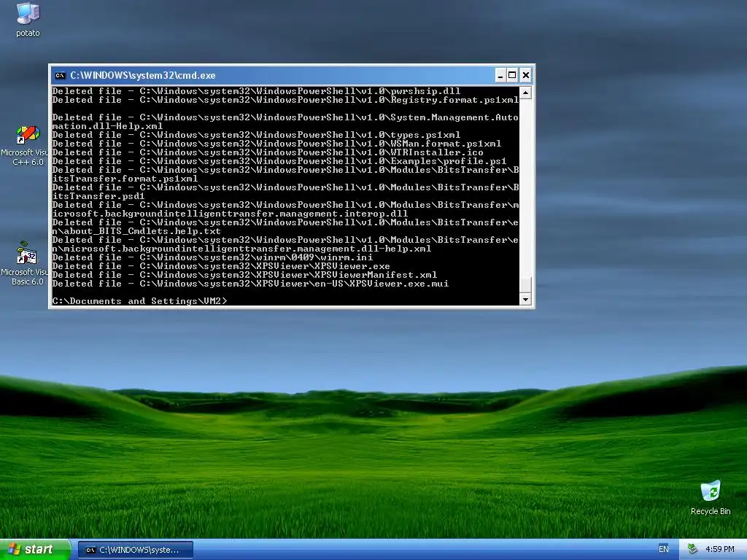Click the about_BITS_Cmdlets.help.txt line

pyautogui.click(x=136, y=231)
